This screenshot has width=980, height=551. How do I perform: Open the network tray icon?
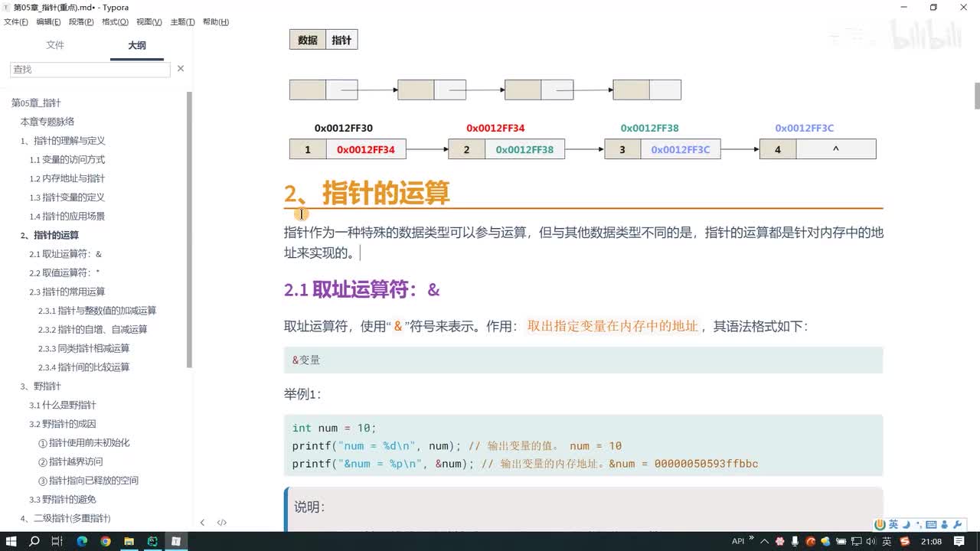tap(855, 541)
